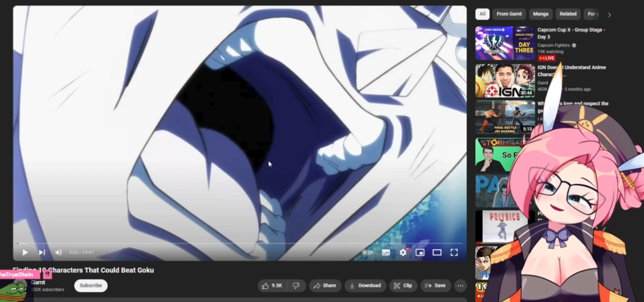Screen dimensions: 644x302
Task: Select the From Garnt filter chip
Action: point(509,14)
